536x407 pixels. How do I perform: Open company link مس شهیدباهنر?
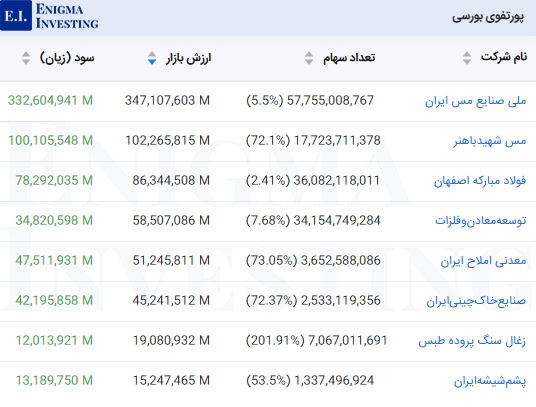490,140
